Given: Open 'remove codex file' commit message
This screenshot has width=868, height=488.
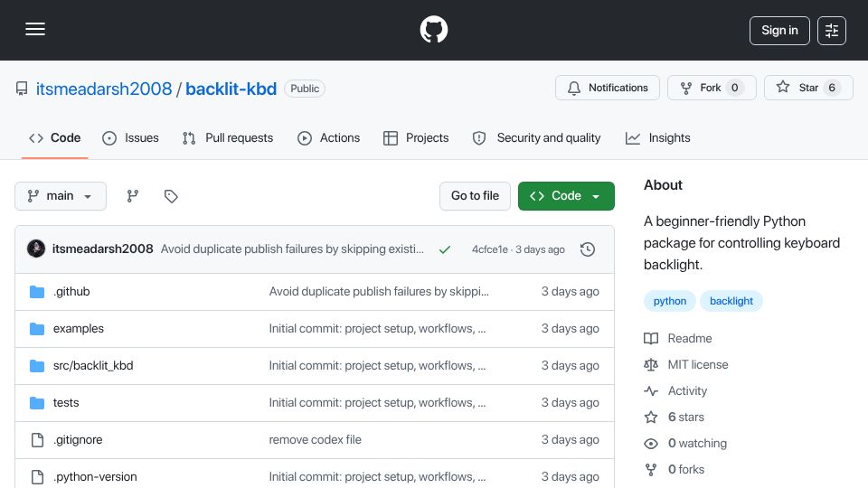Looking at the screenshot, I should (315, 440).
